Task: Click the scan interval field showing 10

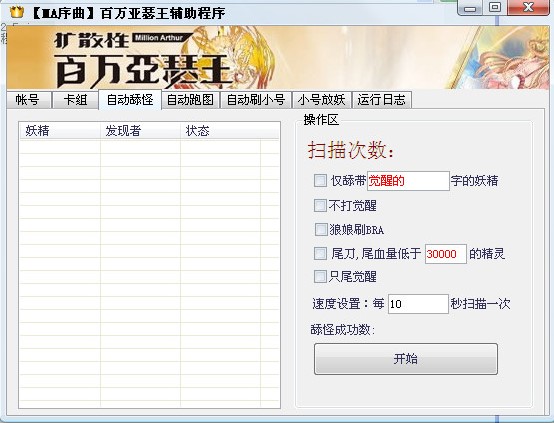Action: click(418, 304)
